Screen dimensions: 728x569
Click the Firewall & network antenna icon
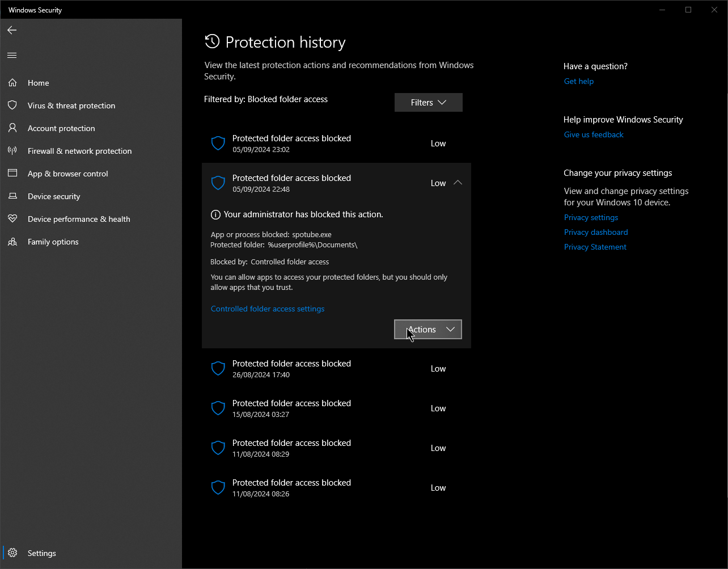tap(12, 151)
